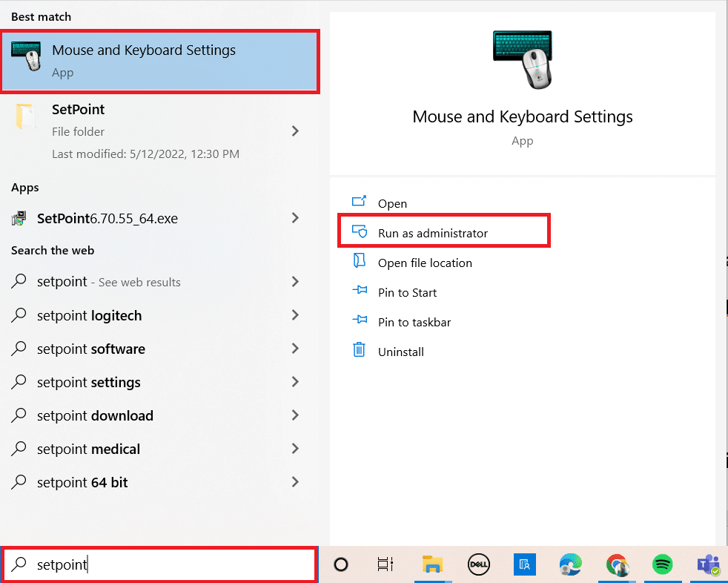Expand SetPoint6.70.55_64.exe result chevron
This screenshot has height=583, width=728.
pos(295,218)
